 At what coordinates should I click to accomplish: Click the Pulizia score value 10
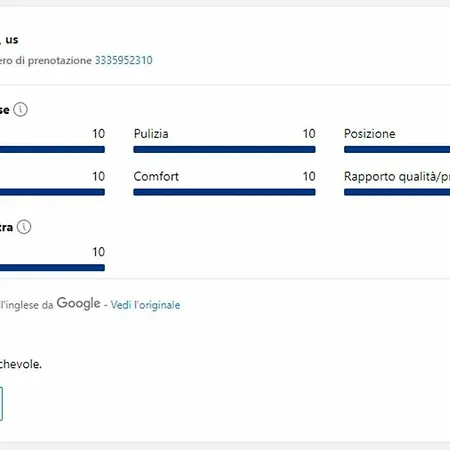point(309,134)
